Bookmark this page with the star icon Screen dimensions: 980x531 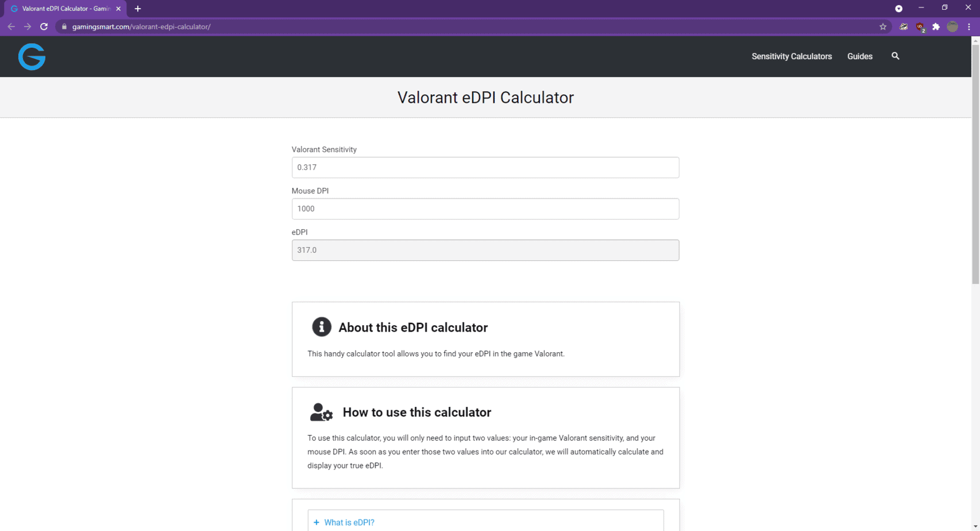[883, 26]
